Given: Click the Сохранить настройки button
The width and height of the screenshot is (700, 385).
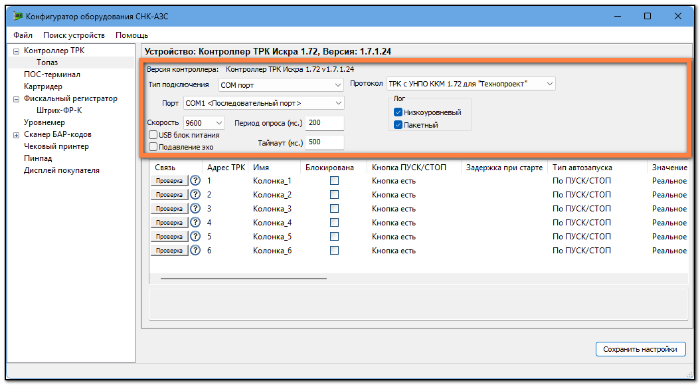Looking at the screenshot, I should [641, 349].
